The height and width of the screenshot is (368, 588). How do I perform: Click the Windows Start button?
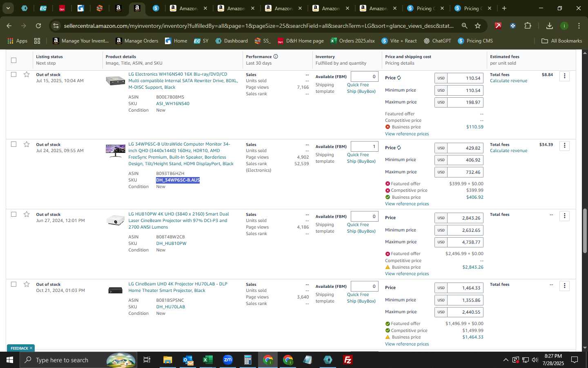pos(10,360)
